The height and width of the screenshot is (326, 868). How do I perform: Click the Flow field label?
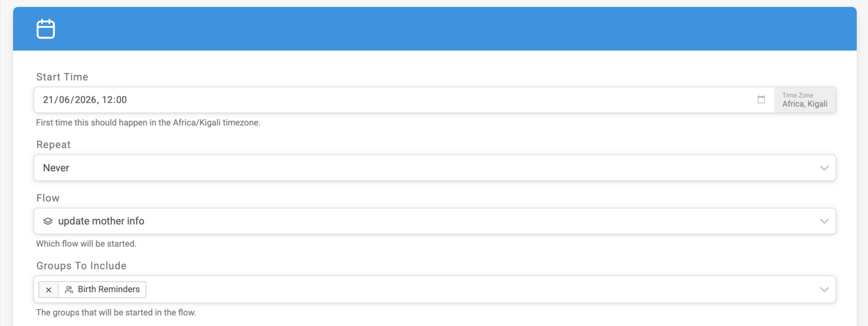[x=48, y=198]
